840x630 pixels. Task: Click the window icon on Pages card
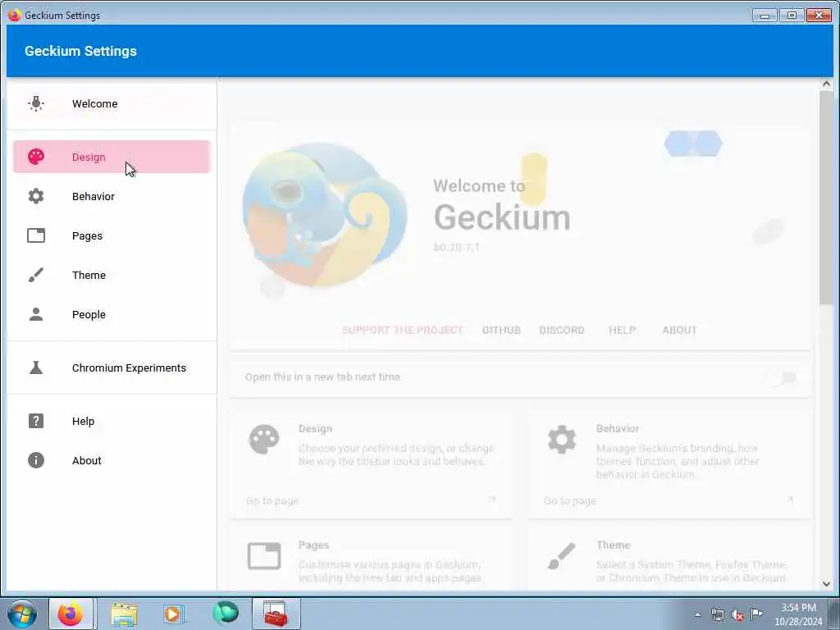[264, 556]
